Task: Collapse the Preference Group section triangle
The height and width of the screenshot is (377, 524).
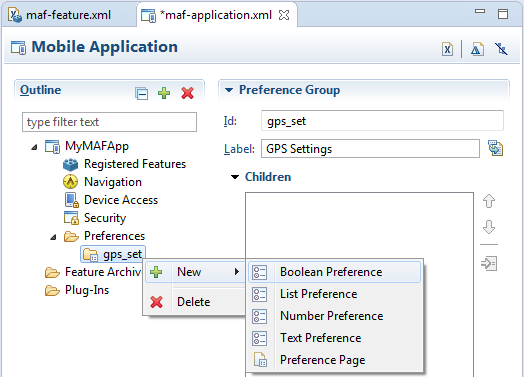Action: tap(229, 90)
